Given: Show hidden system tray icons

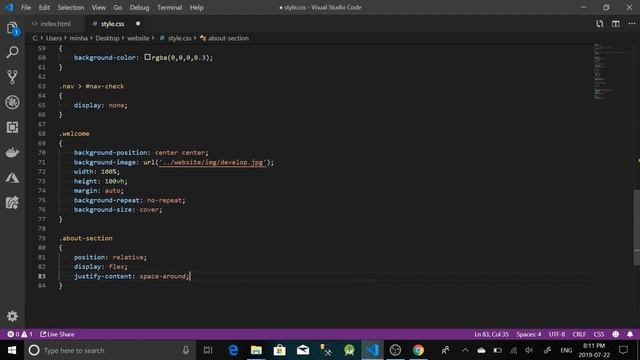Looking at the screenshot, I should point(465,350).
